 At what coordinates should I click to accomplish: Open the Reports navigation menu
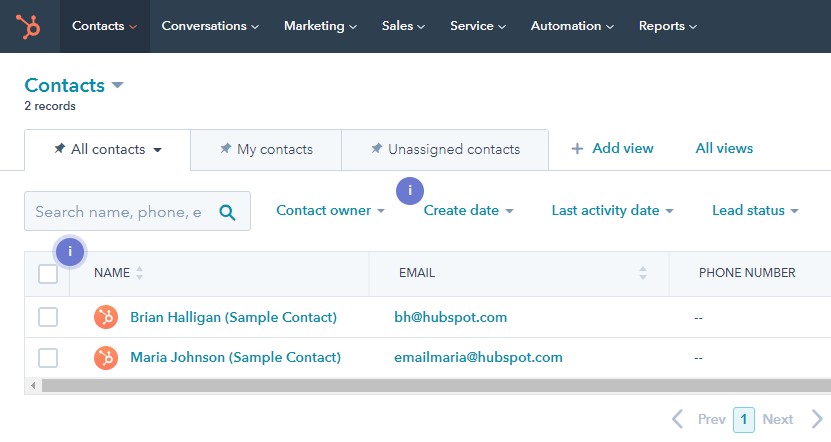667,26
